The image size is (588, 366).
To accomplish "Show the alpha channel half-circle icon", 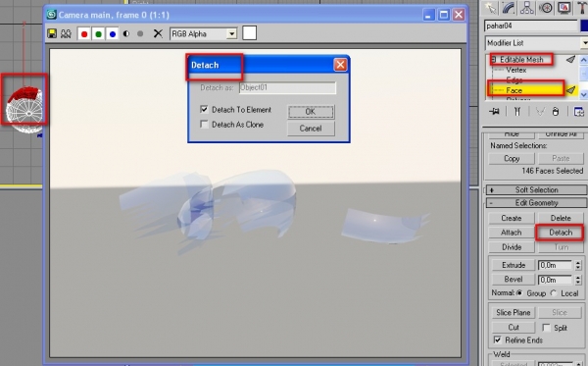I will (126, 33).
